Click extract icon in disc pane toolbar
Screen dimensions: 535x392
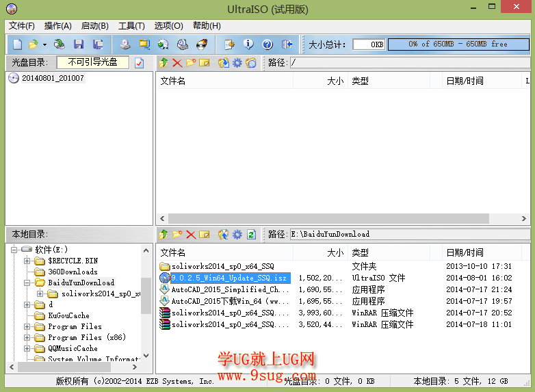(224, 63)
